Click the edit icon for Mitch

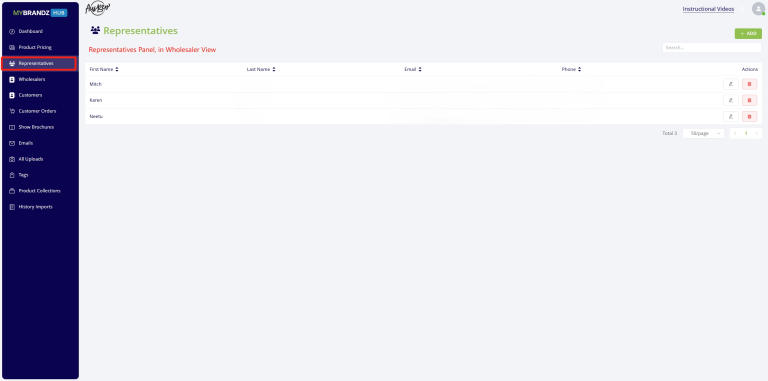(x=730, y=84)
